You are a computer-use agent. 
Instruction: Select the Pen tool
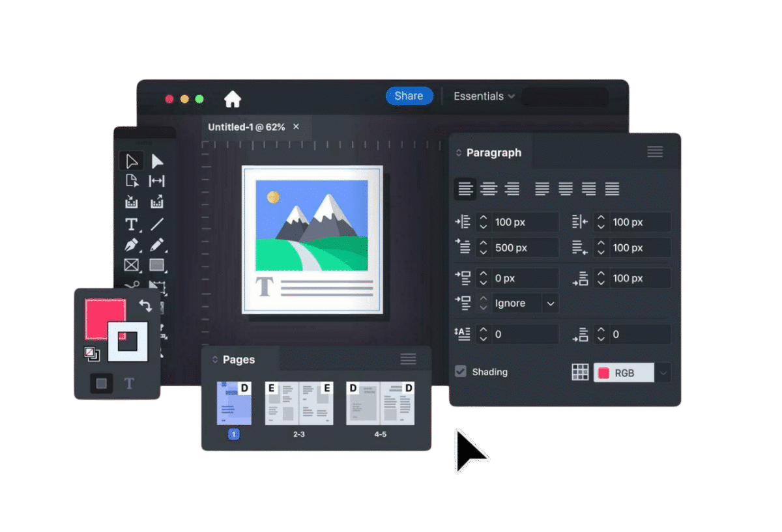pos(132,245)
